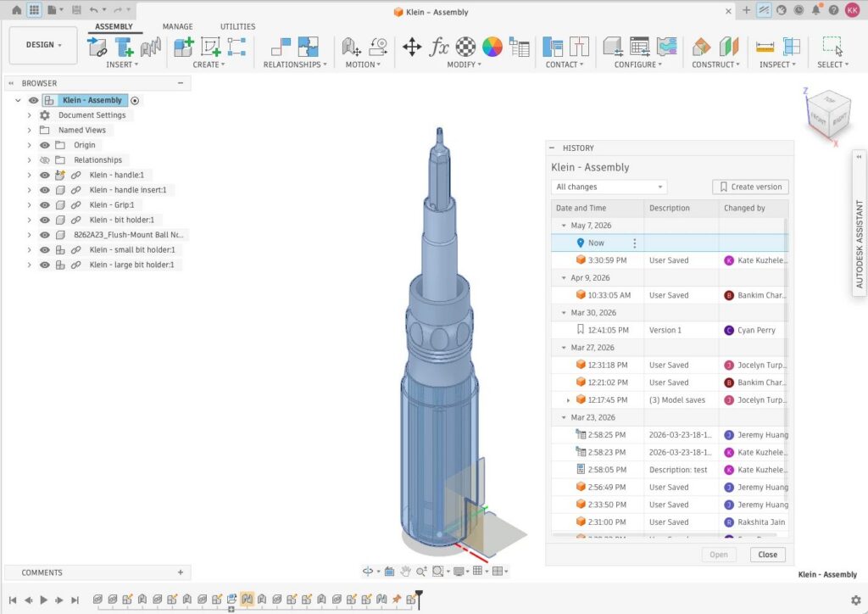
Task: Click the ViewCube in the viewport corner
Action: [x=827, y=115]
